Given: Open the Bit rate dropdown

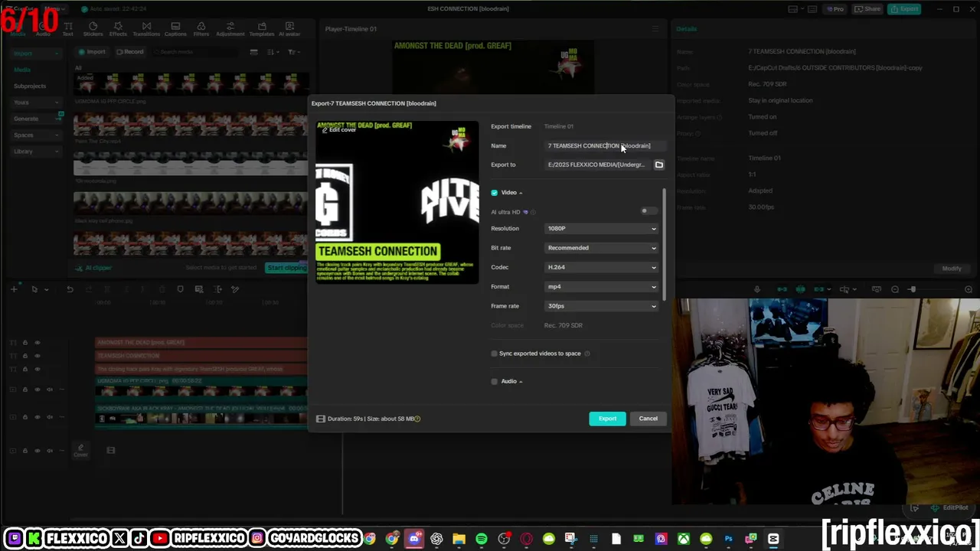Looking at the screenshot, I should click(x=602, y=248).
